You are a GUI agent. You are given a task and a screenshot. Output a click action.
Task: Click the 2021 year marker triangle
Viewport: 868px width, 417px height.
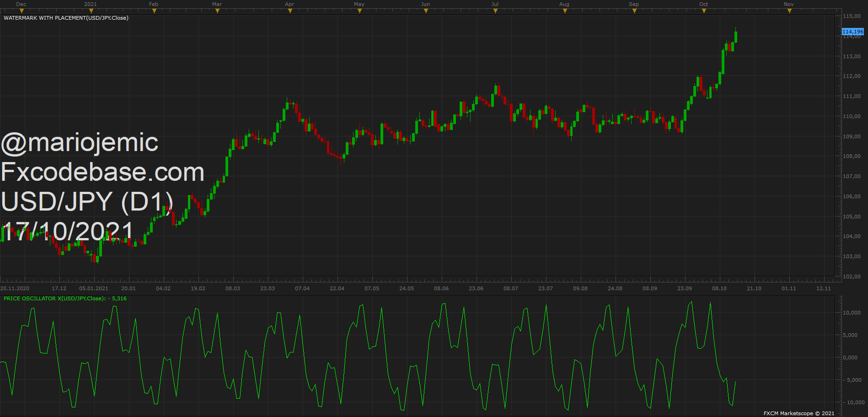coord(91,11)
